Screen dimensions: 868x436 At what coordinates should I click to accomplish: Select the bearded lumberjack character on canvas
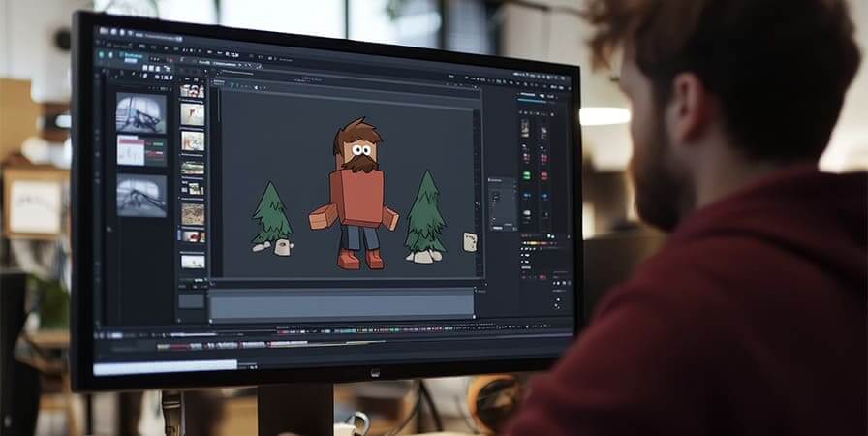(356, 194)
